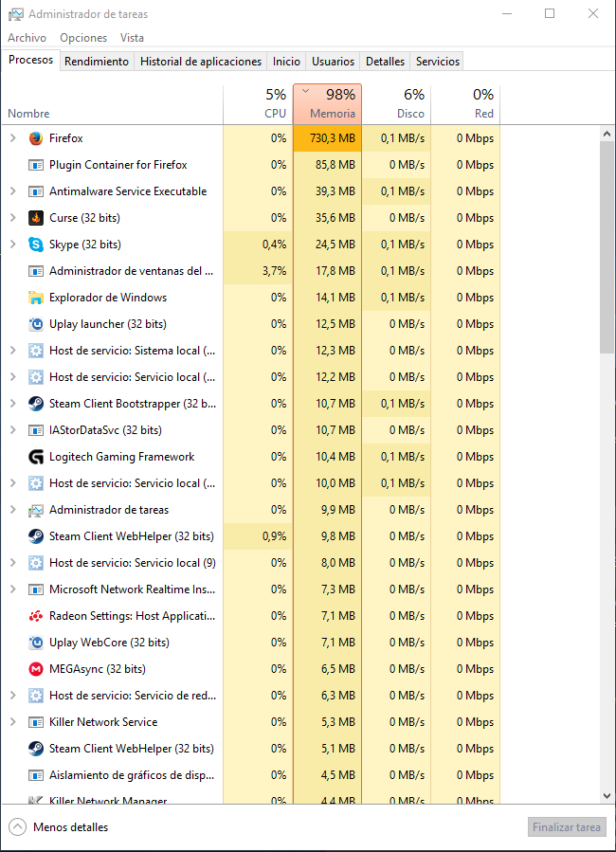Click the scrollbar up arrow

click(607, 134)
